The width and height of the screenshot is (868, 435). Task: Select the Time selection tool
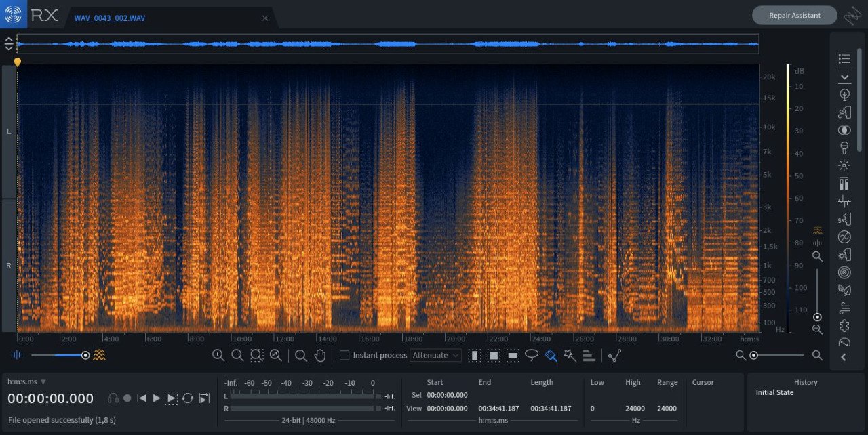coord(475,355)
